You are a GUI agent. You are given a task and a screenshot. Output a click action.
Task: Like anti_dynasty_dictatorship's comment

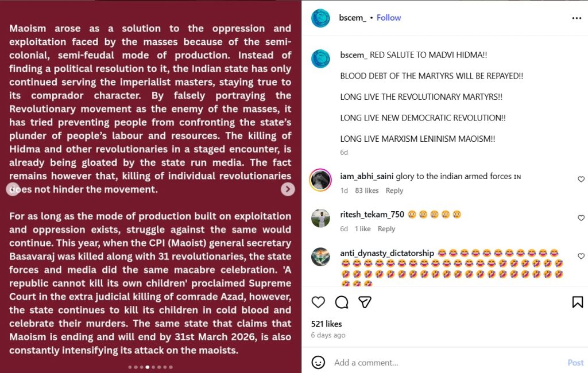(581, 257)
